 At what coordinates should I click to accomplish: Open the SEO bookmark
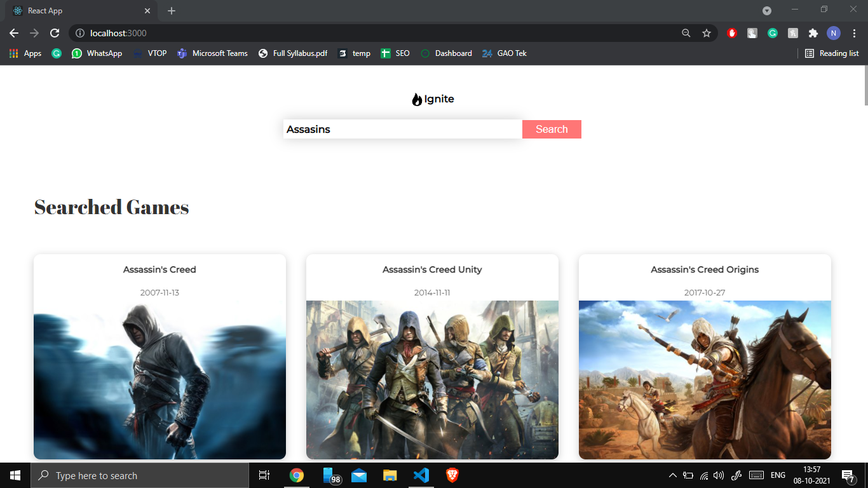click(x=395, y=53)
